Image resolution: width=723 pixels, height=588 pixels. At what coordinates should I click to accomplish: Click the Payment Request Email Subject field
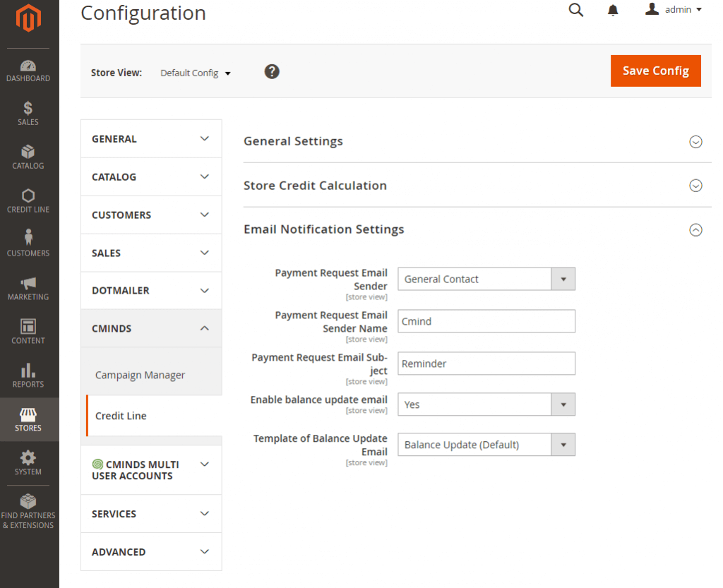486,364
